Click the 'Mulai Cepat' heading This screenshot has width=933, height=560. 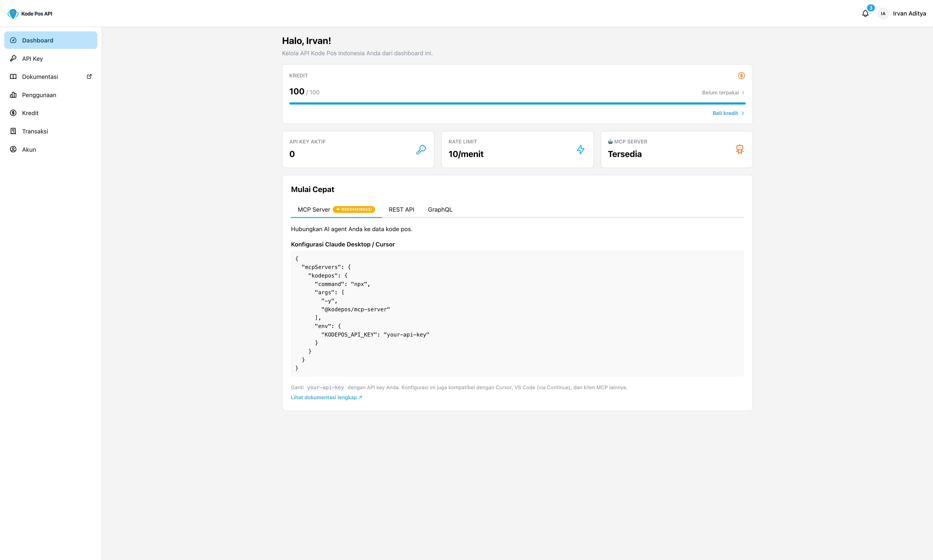tap(312, 189)
